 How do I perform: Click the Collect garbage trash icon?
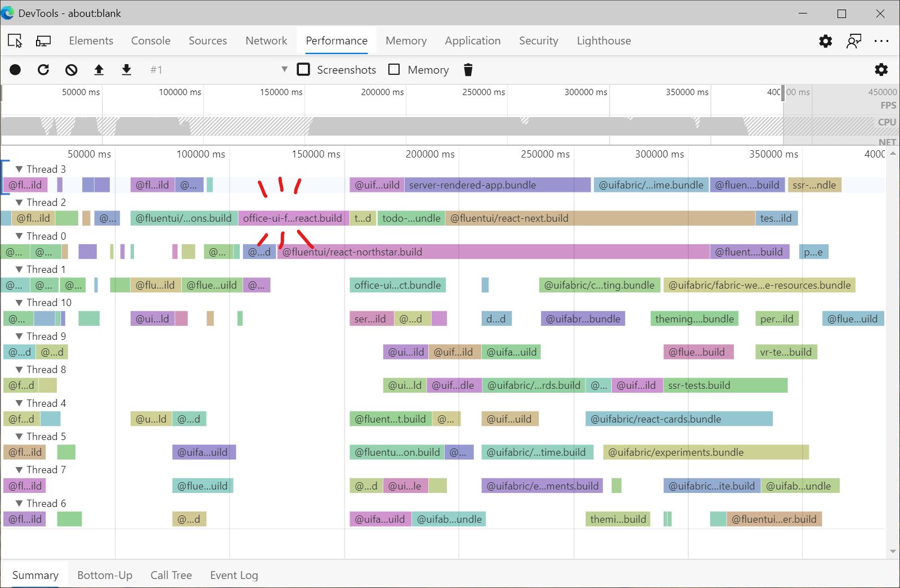pos(468,70)
